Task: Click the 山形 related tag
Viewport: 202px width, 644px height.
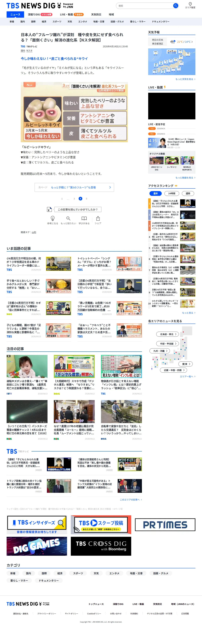Action: coord(34,232)
